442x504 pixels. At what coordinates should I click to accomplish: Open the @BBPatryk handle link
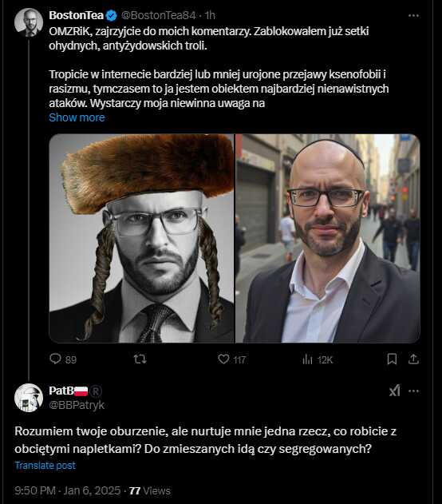click(77, 405)
